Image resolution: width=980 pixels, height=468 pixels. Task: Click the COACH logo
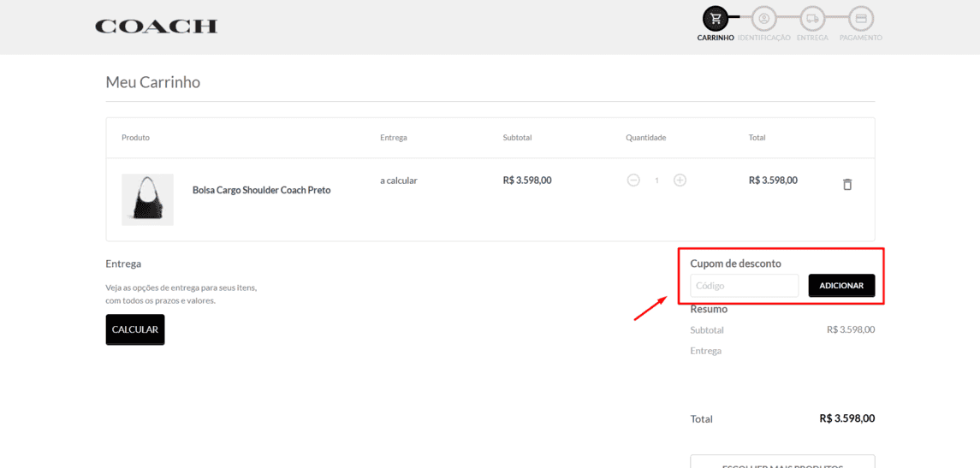click(157, 27)
